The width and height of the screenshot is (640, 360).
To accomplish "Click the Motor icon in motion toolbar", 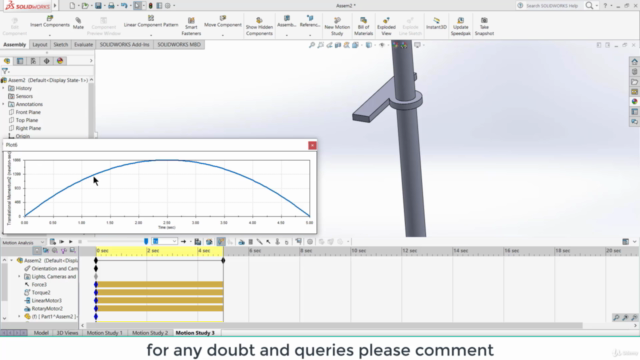I will 242,242.
